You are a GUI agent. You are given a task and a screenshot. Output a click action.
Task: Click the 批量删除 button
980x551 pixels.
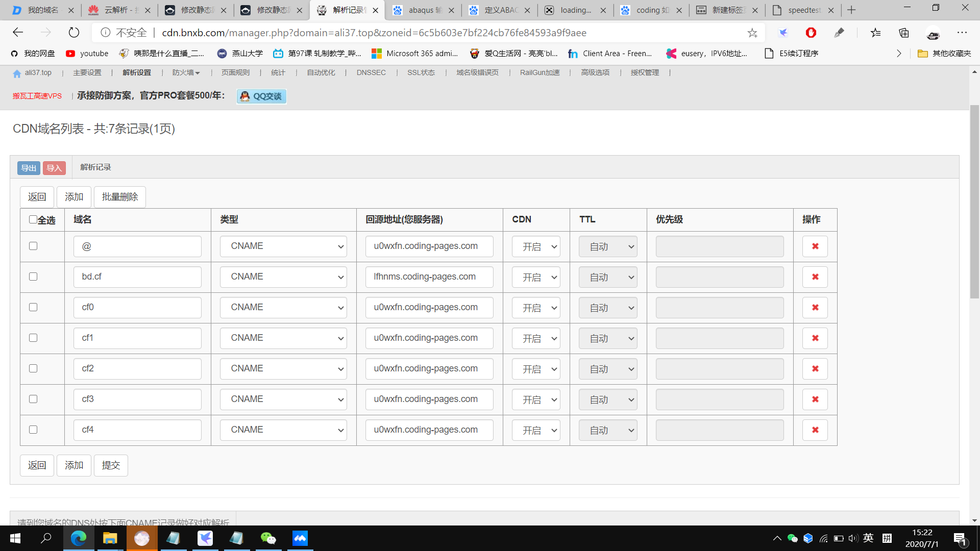pyautogui.click(x=120, y=197)
